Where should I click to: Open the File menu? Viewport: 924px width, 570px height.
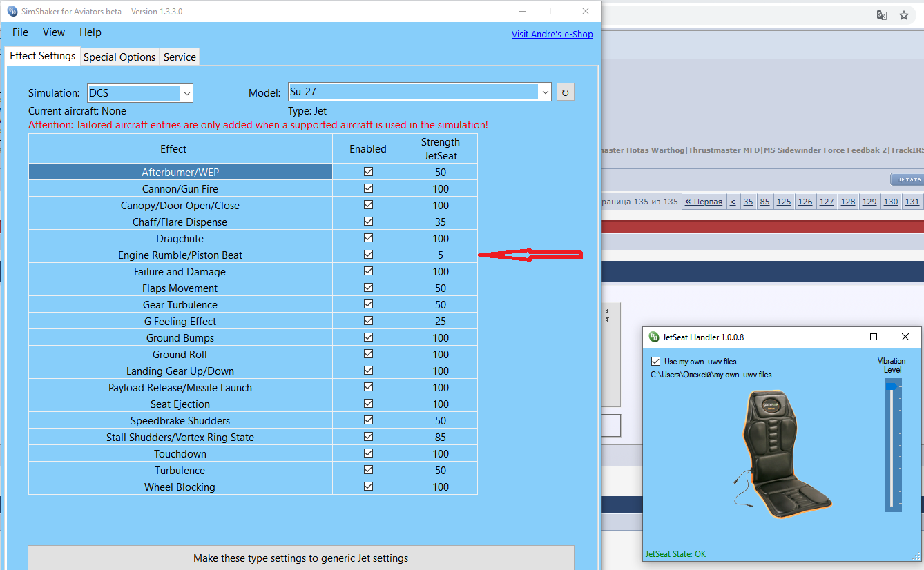[20, 32]
